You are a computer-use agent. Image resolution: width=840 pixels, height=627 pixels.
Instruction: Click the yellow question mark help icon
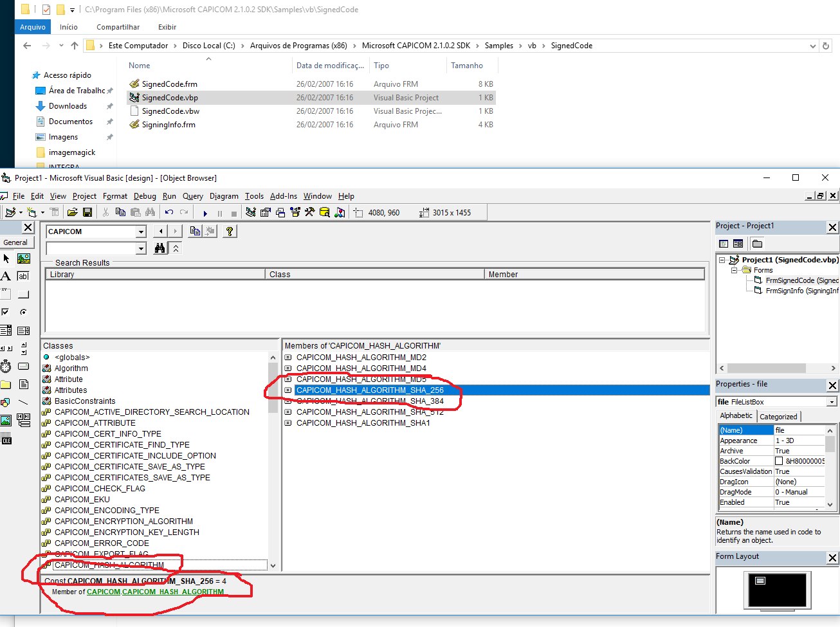pos(229,232)
